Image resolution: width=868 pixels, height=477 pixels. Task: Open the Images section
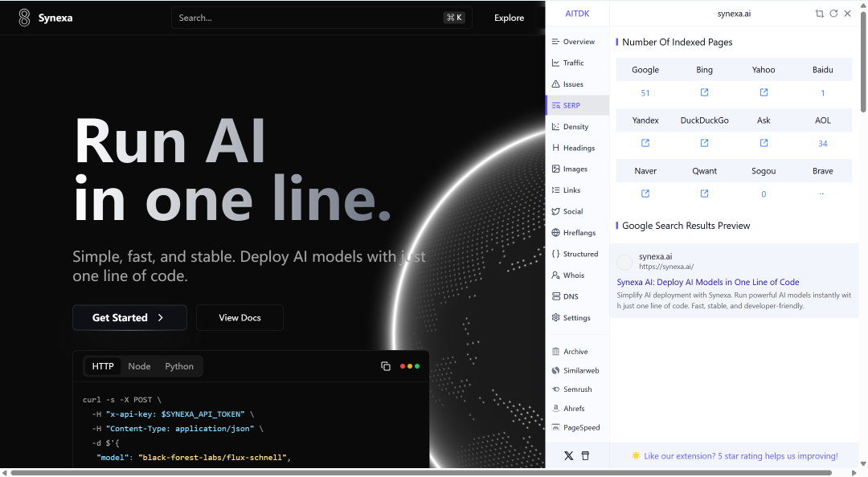tap(577, 169)
